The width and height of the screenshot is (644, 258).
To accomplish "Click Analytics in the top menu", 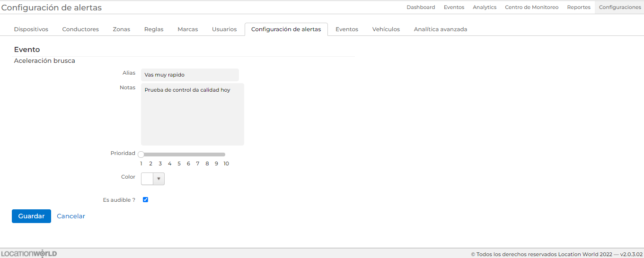I will click(x=485, y=7).
